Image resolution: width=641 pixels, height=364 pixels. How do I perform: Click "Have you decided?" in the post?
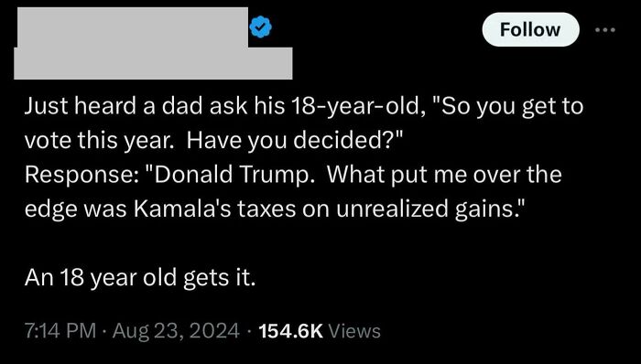(x=295, y=141)
